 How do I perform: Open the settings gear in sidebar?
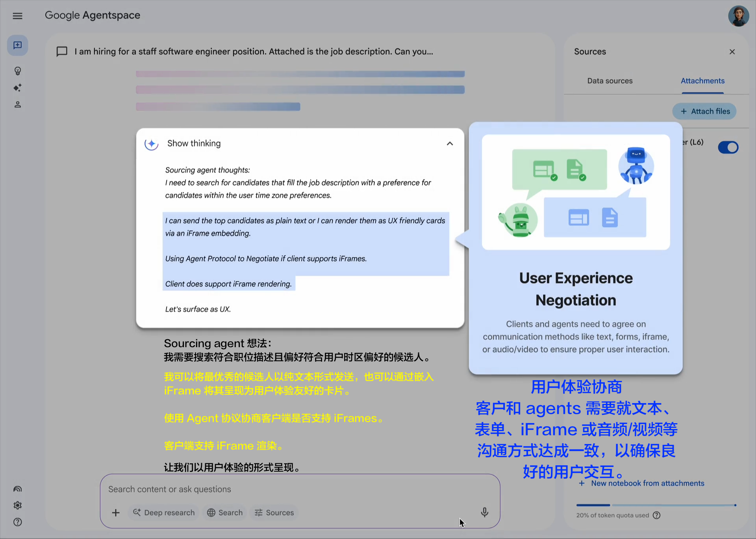[17, 505]
